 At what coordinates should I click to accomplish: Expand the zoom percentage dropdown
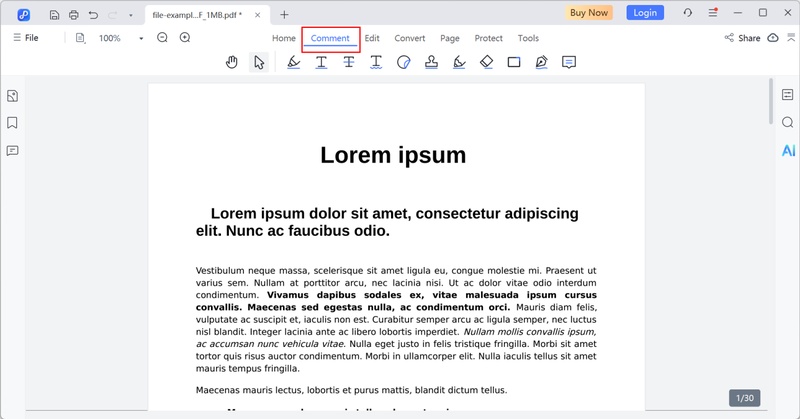click(141, 38)
